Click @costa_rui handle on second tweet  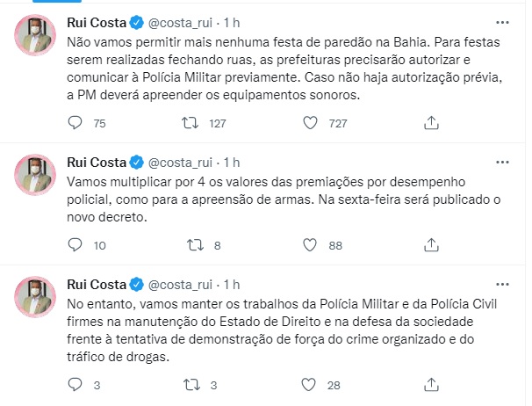pos(182,162)
